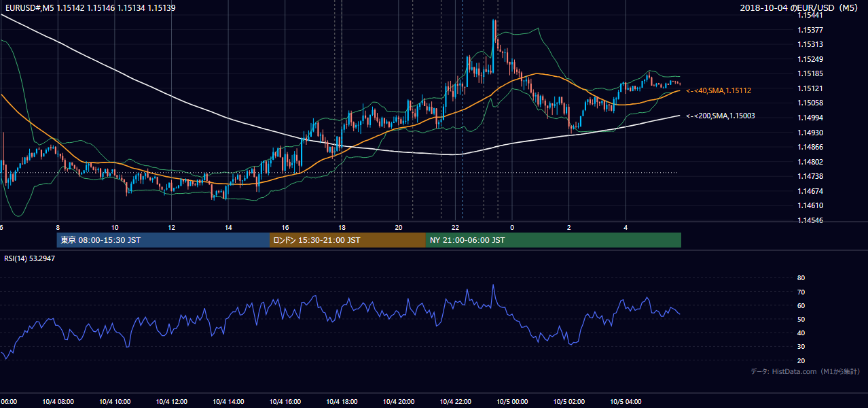Click price level 1.14994 on the axis
Image resolution: width=868 pixels, height=408 pixels.
810,118
